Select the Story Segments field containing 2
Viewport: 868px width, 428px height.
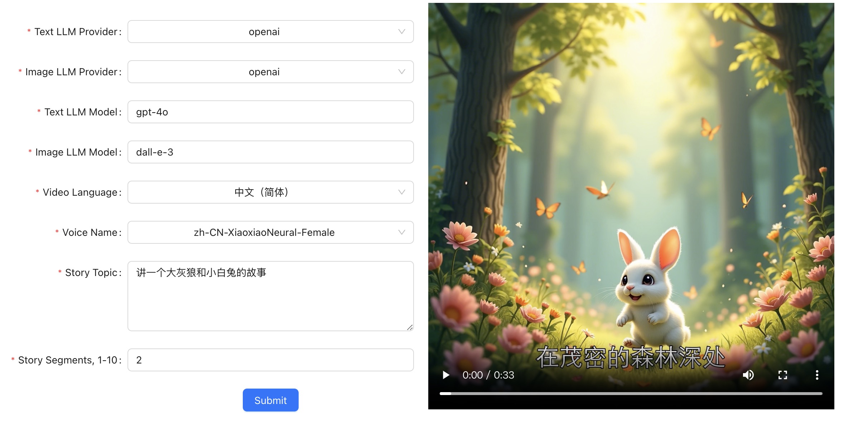[x=270, y=360]
